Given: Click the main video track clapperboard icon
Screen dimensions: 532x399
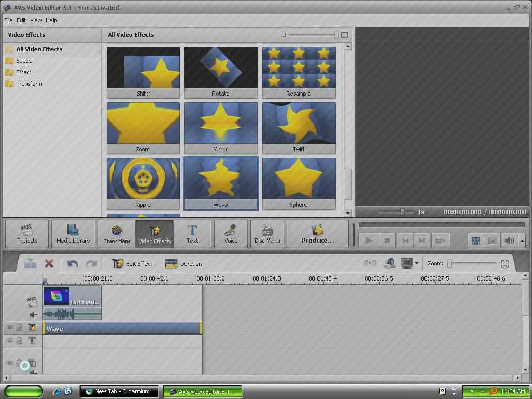Looking at the screenshot, I should pyautogui.click(x=32, y=301).
